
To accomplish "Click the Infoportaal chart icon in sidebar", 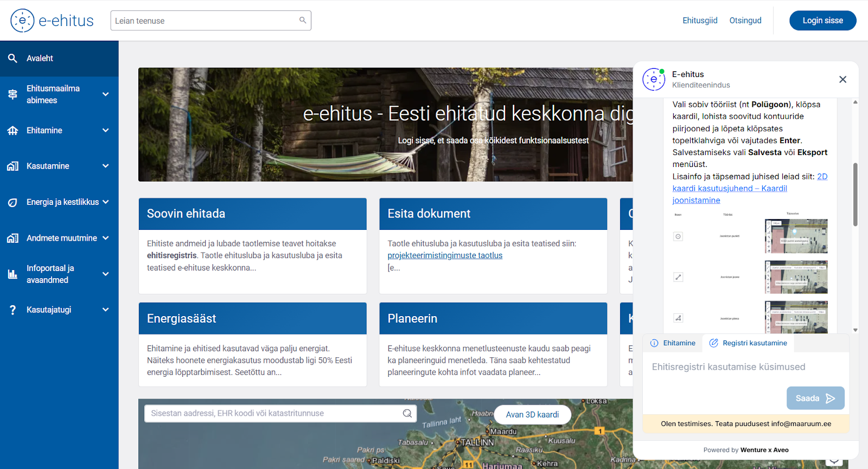I will pyautogui.click(x=12, y=274).
